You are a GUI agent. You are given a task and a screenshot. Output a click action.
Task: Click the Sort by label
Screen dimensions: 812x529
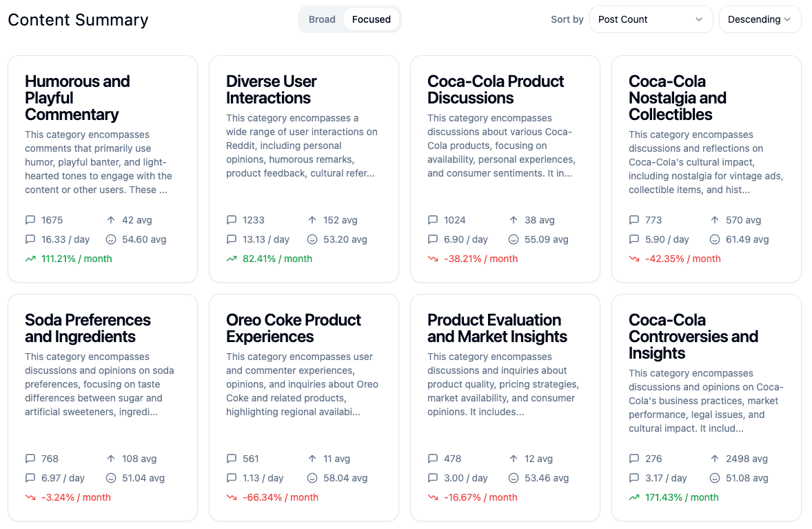(x=567, y=19)
